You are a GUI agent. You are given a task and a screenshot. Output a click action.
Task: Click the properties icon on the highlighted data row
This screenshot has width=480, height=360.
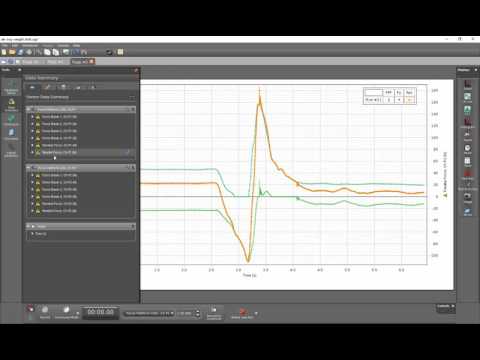coord(127,152)
